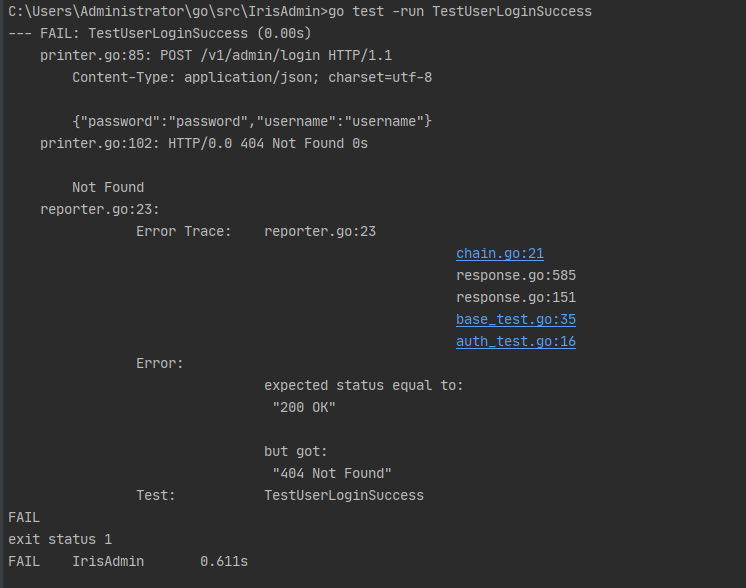Screen dimensions: 746x588
Task: Click the "expected status equal to:" message
Action: point(364,385)
